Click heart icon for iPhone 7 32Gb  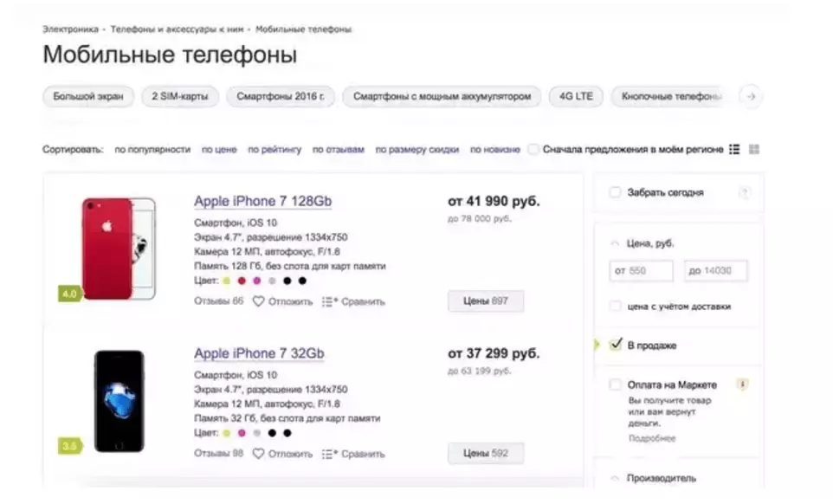pos(258,454)
